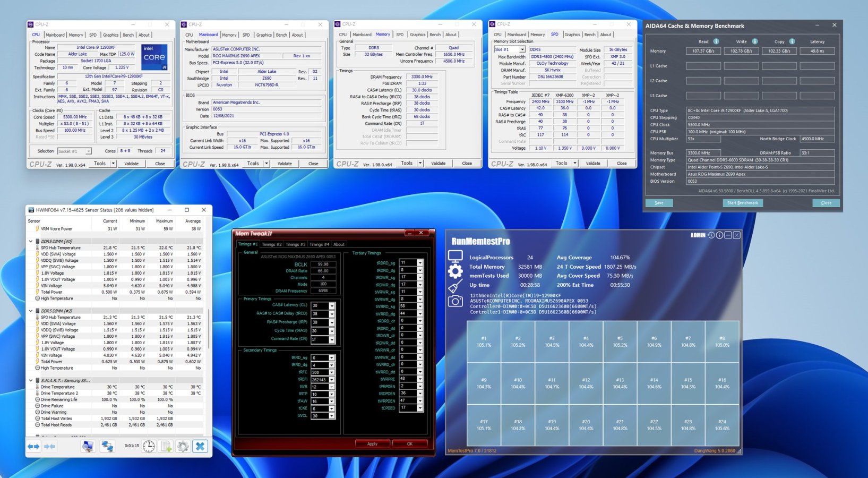Click HWiNFO blue X close-sensors icon

(x=200, y=447)
